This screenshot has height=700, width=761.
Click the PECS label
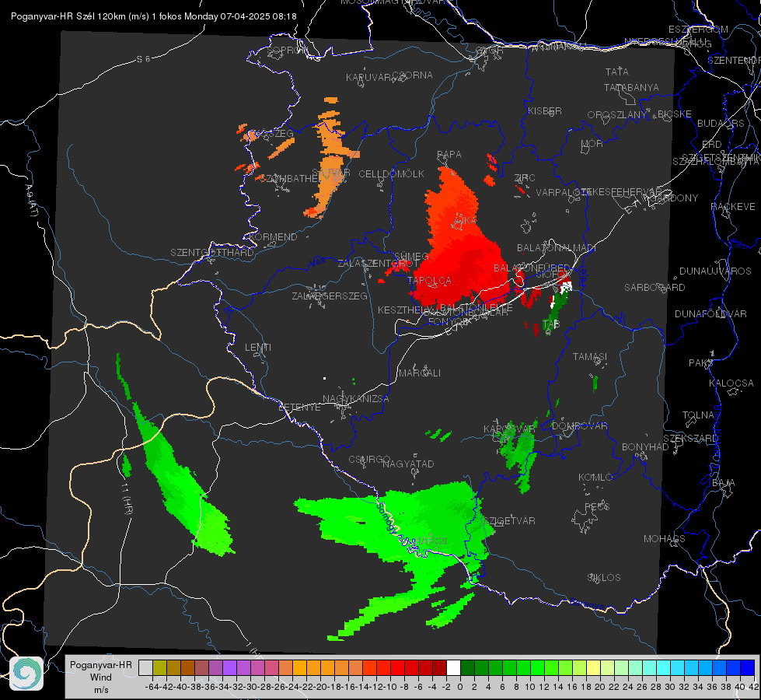(x=596, y=507)
